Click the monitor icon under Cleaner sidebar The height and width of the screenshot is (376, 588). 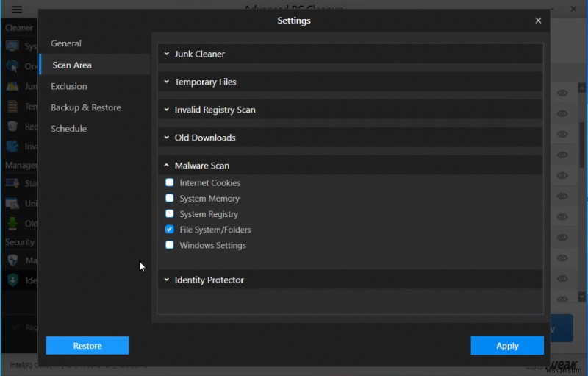pyautogui.click(x=12, y=46)
